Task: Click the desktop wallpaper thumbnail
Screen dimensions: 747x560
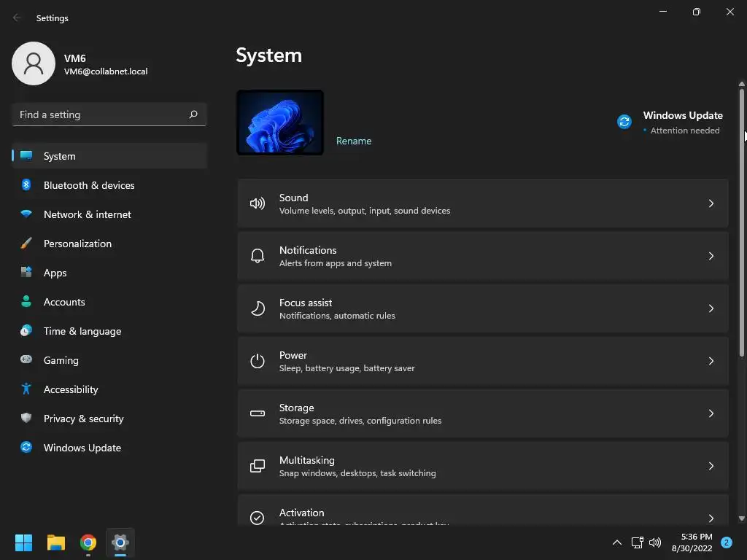Action: (x=280, y=122)
